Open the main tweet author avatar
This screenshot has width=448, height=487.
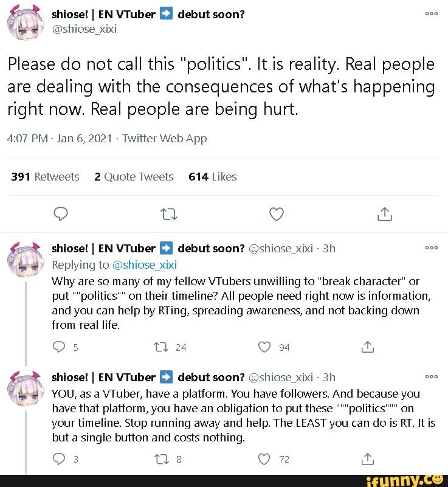pyautogui.click(x=24, y=21)
